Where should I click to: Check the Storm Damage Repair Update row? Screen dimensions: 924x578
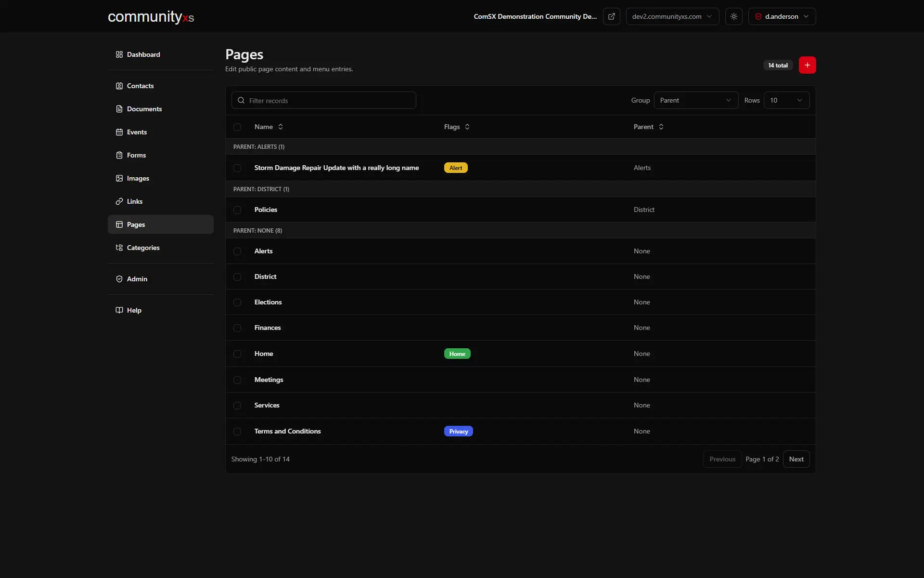(237, 168)
